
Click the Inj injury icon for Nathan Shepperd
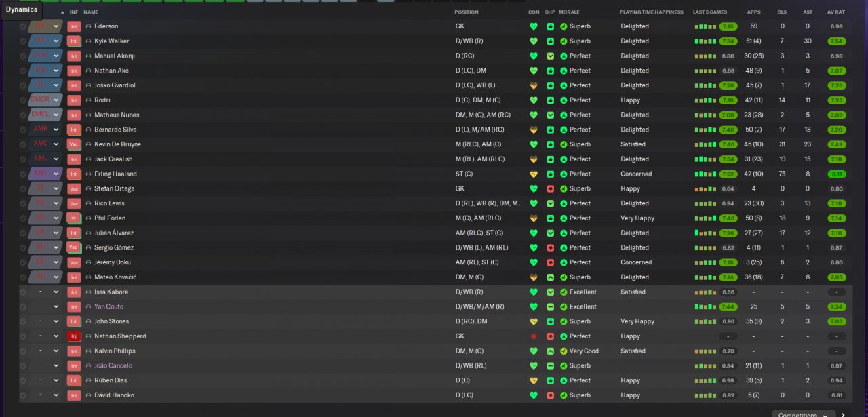(x=74, y=336)
